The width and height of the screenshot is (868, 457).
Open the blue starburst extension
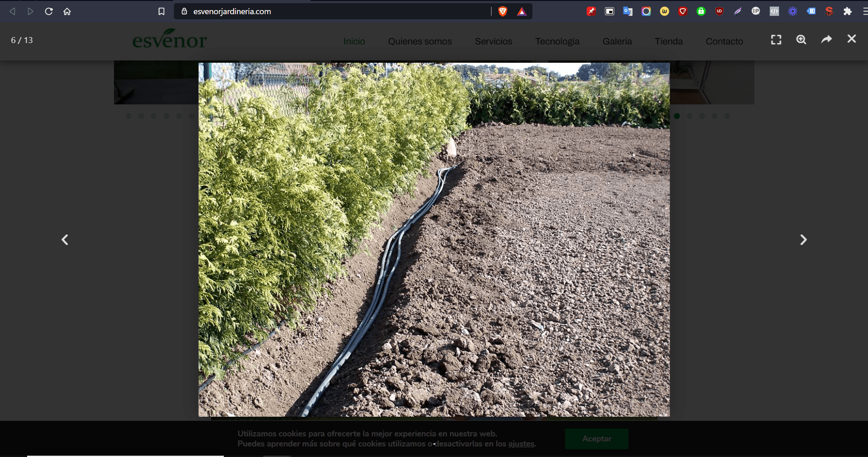[792, 11]
